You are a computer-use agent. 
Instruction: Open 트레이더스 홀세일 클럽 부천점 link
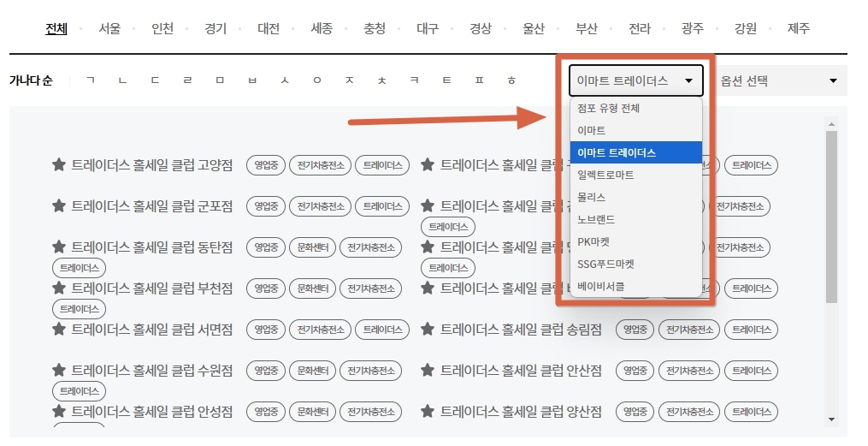coord(152,288)
